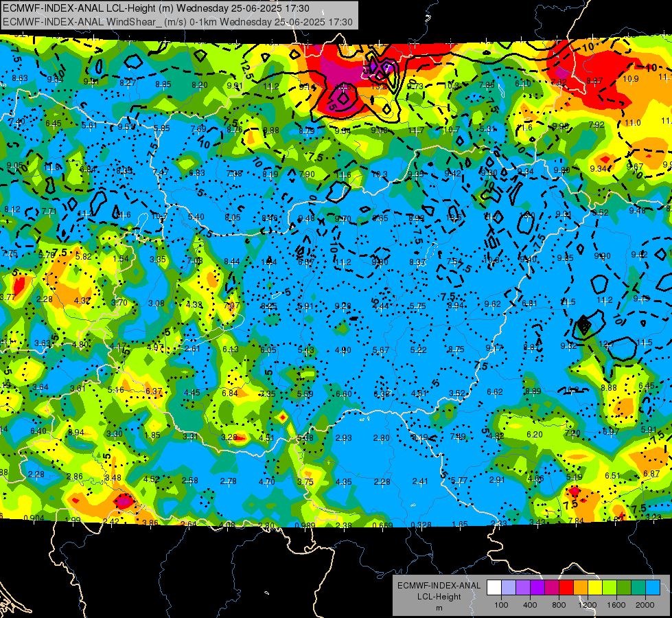
Task: Click the sky blue legend swatch
Action: click(652, 588)
